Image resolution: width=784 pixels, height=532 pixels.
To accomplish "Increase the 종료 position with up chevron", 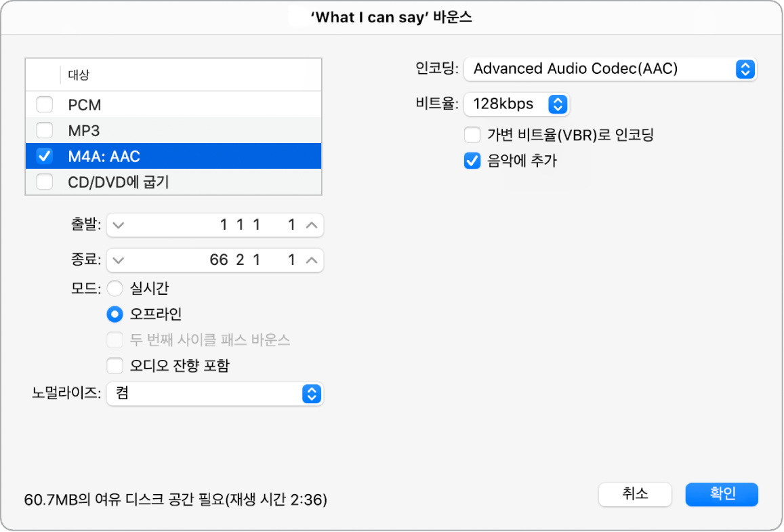I will pos(311,260).
